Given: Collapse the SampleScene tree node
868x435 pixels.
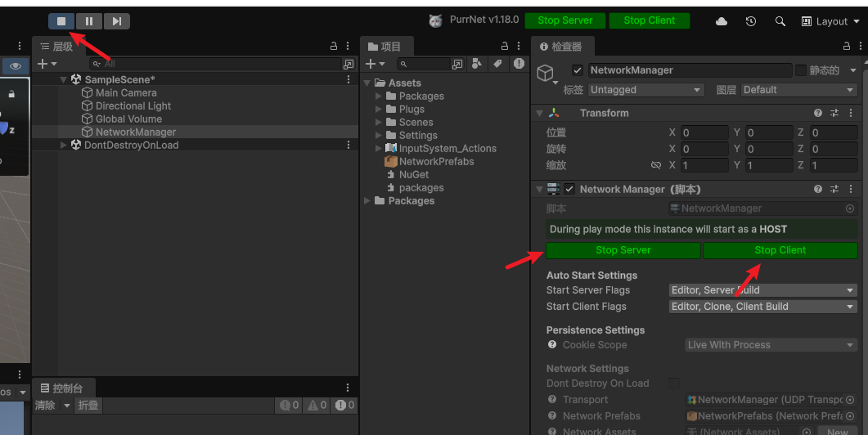Looking at the screenshot, I should (63, 79).
